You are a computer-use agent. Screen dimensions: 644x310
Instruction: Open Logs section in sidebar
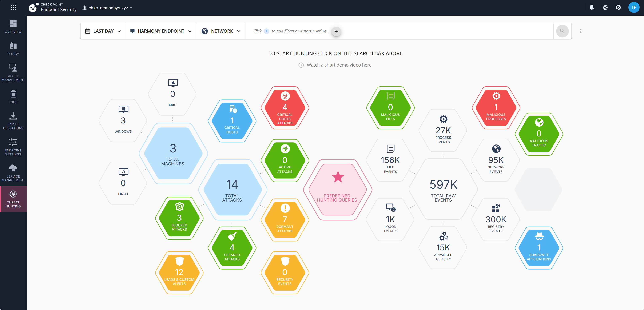tap(13, 97)
